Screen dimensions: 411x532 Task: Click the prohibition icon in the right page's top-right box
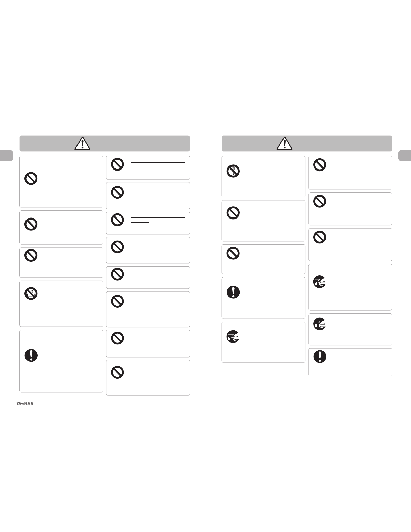tap(320, 164)
